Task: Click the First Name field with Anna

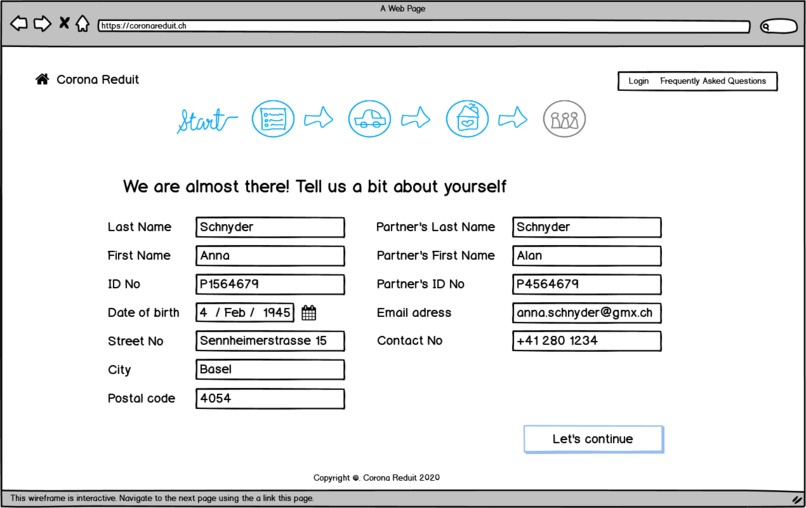Action: pyautogui.click(x=270, y=256)
